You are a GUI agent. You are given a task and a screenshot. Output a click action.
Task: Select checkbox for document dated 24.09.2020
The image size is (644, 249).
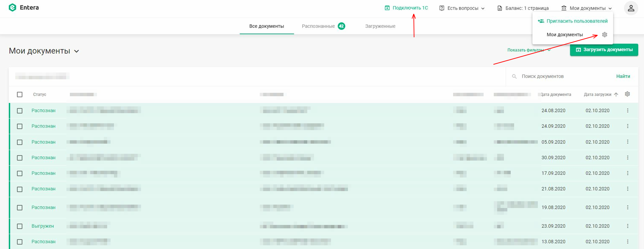pos(20,126)
